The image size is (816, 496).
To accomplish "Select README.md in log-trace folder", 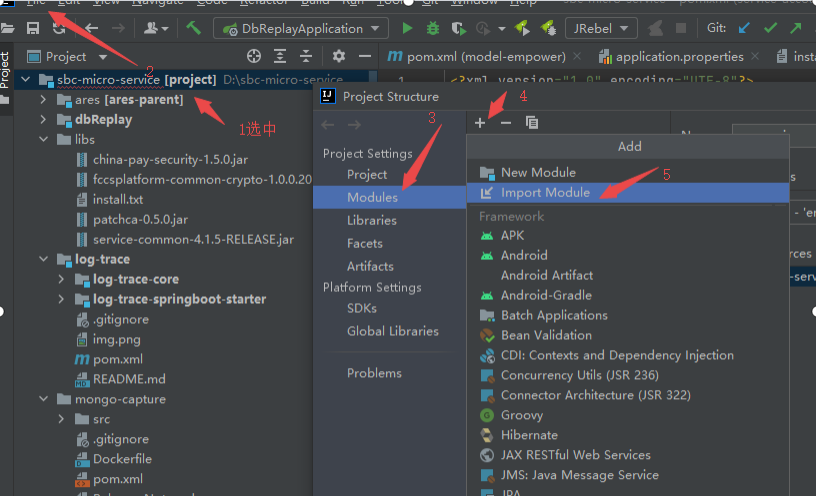I will pyautogui.click(x=129, y=379).
